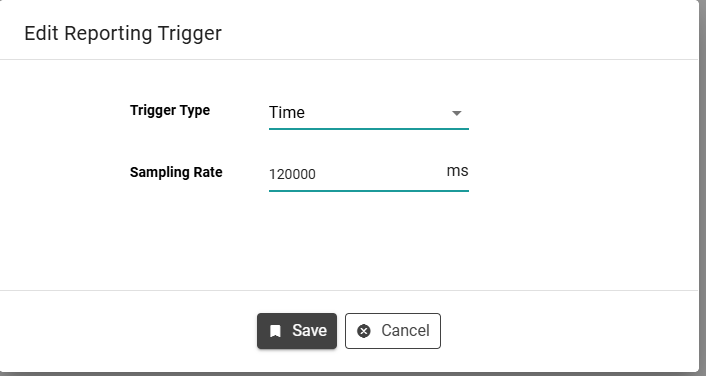Image resolution: width=706 pixels, height=376 pixels.
Task: Click the dark backdrop strip outside dialog
Action: click(x=702, y=188)
